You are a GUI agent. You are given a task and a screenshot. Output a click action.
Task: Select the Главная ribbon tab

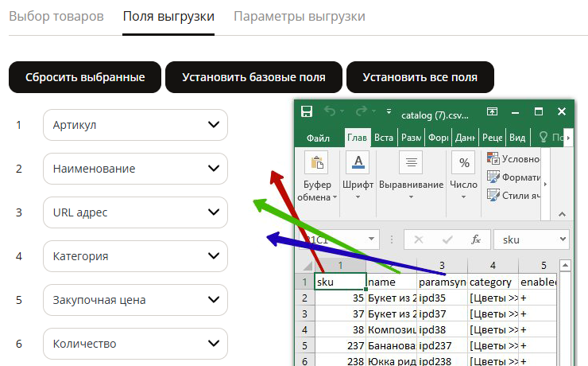[x=357, y=138]
